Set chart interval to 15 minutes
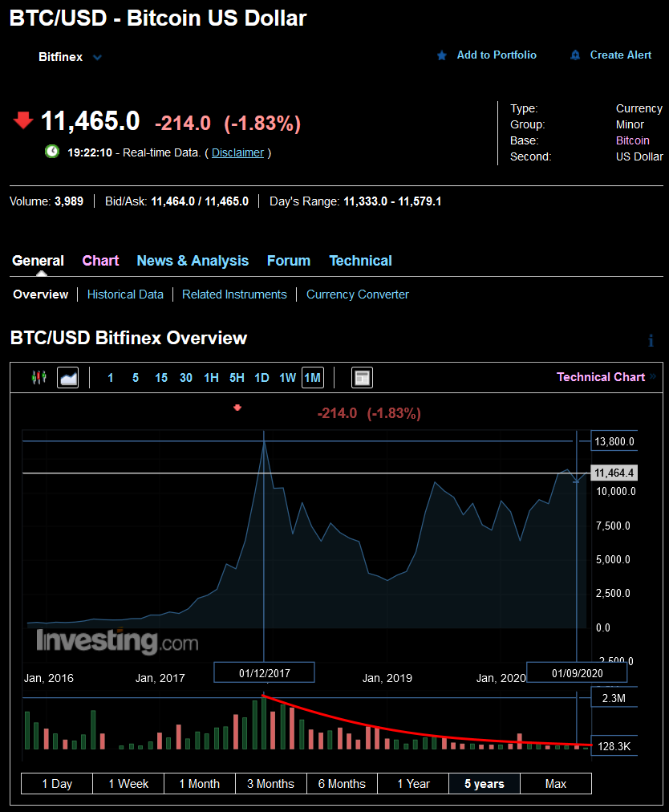 pyautogui.click(x=161, y=378)
